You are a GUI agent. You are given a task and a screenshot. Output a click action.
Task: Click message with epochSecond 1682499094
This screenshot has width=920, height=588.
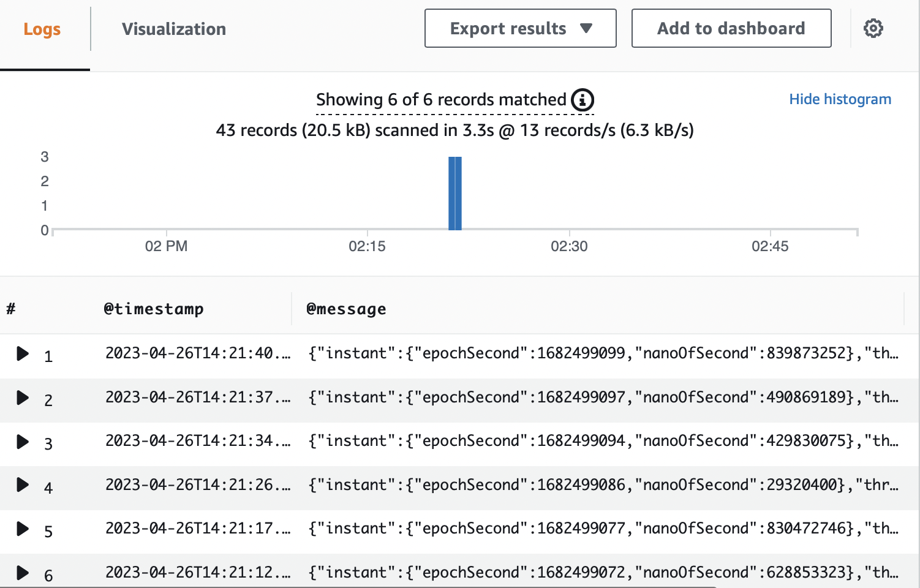tap(603, 441)
